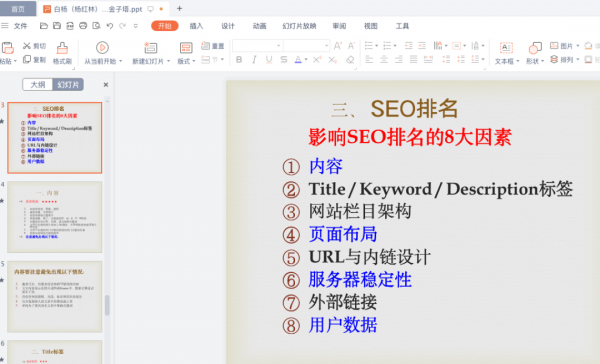Open 文本框 dropdown arrow
Viewport: 600px width, 364px height.
pyautogui.click(x=517, y=61)
